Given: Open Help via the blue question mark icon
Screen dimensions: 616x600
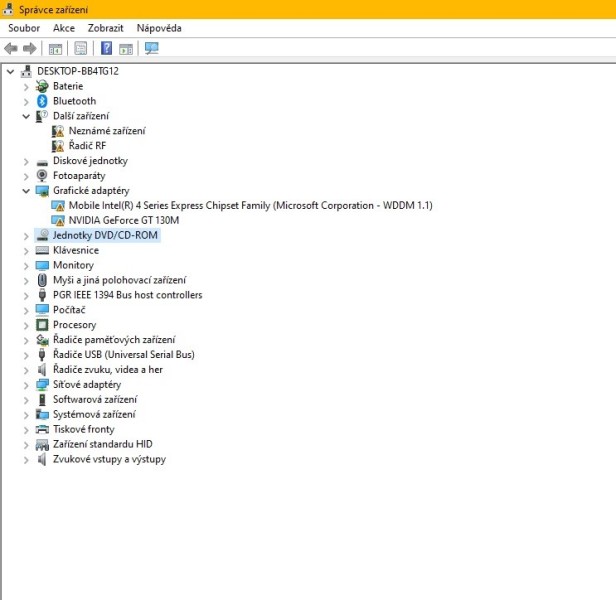Looking at the screenshot, I should (x=106, y=48).
